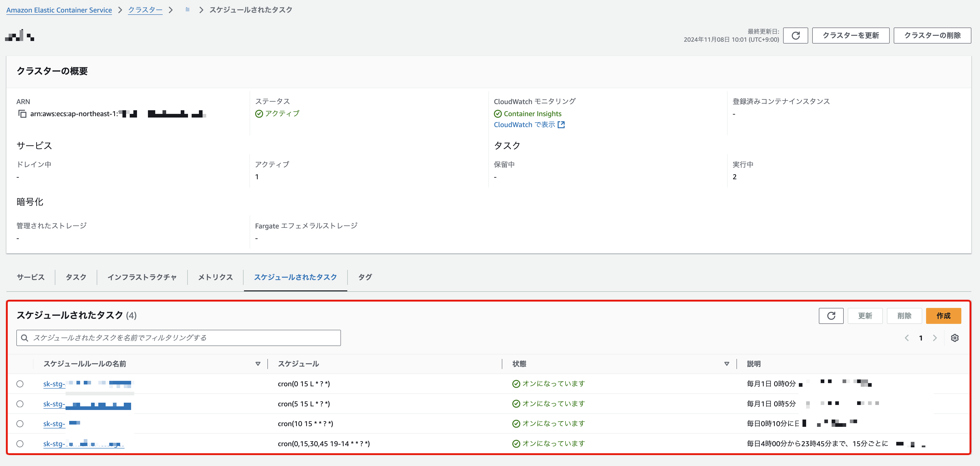Screen dimensions: 980x466
Task: Switch to the メトリクス tab
Action: (x=215, y=277)
